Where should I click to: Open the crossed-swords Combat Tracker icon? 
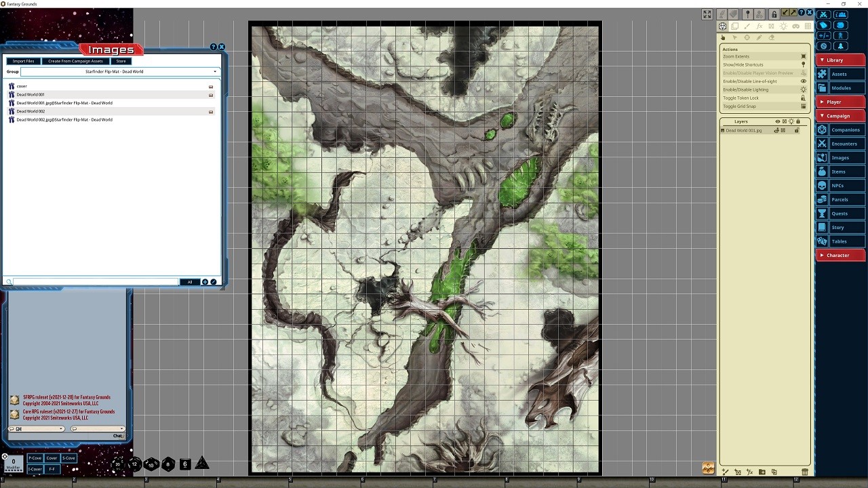[x=824, y=14]
